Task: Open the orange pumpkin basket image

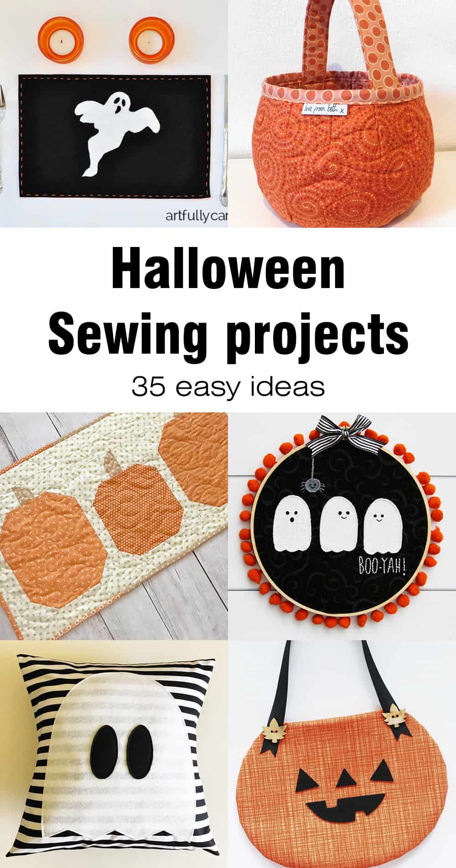Action: (x=342, y=113)
